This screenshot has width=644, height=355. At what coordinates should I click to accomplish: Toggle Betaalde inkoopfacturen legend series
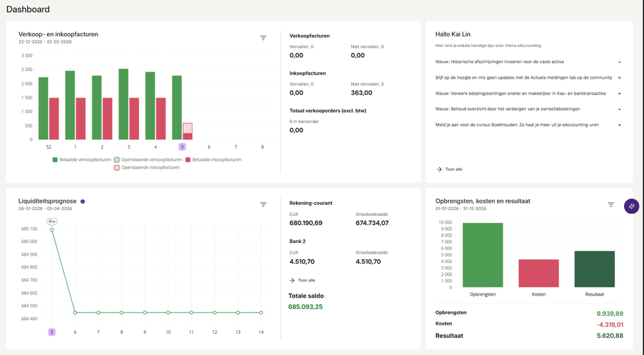[213, 160]
